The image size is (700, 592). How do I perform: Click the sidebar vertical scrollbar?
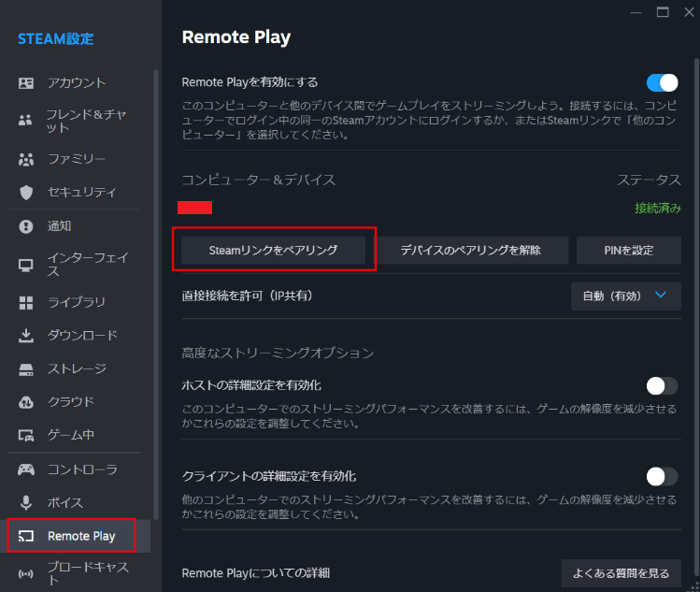[x=156, y=295]
